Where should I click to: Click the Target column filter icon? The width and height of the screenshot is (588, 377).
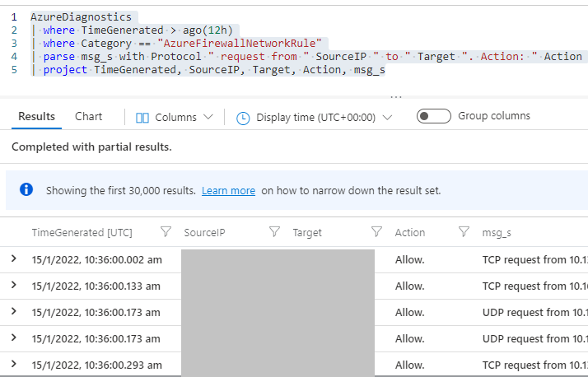pos(377,233)
